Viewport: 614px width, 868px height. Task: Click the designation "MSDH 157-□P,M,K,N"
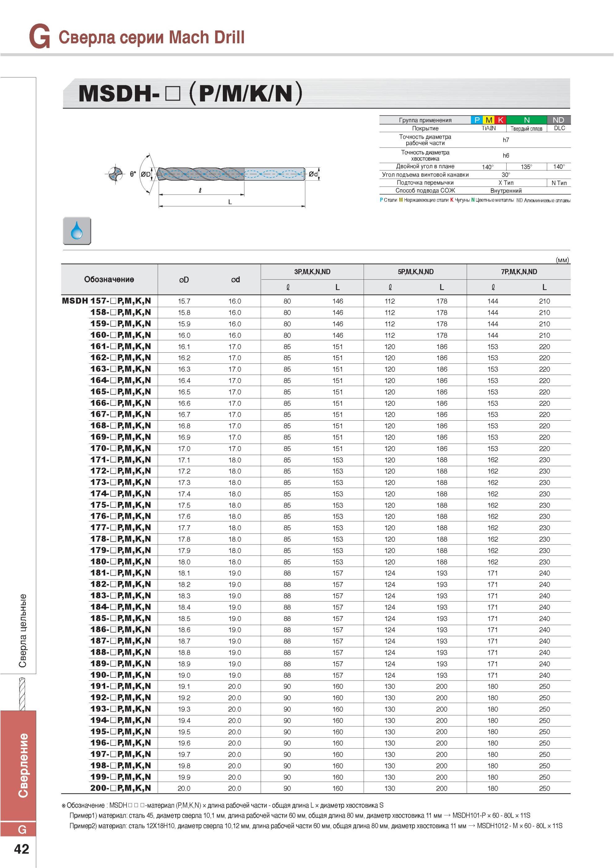[106, 301]
